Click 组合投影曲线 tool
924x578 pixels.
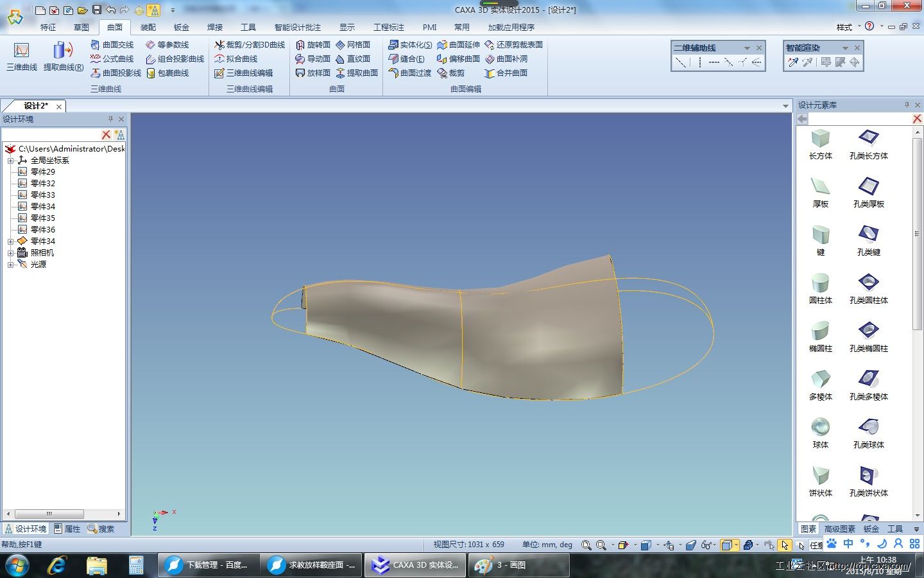click(x=175, y=59)
